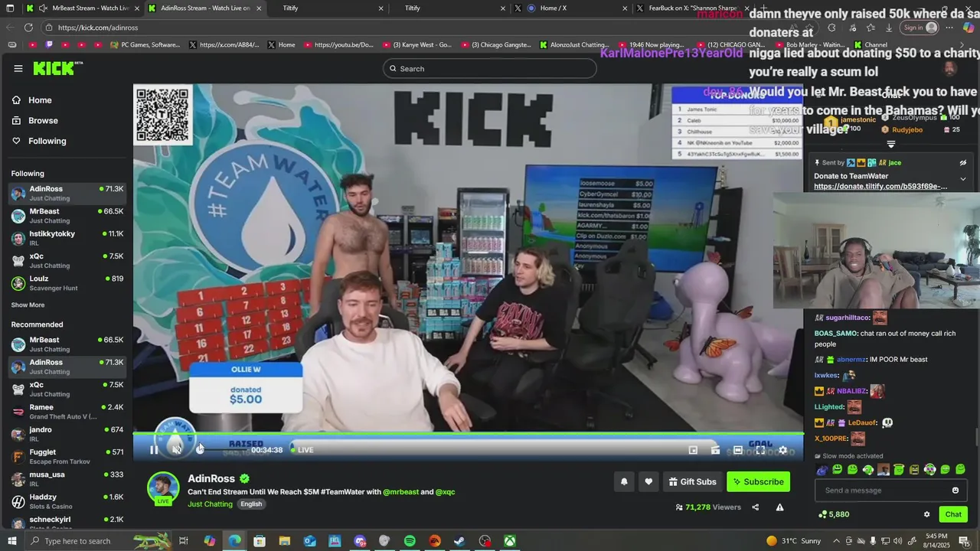Expand the Following list with Show More
Screen dimensions: 980x551
pyautogui.click(x=28, y=305)
